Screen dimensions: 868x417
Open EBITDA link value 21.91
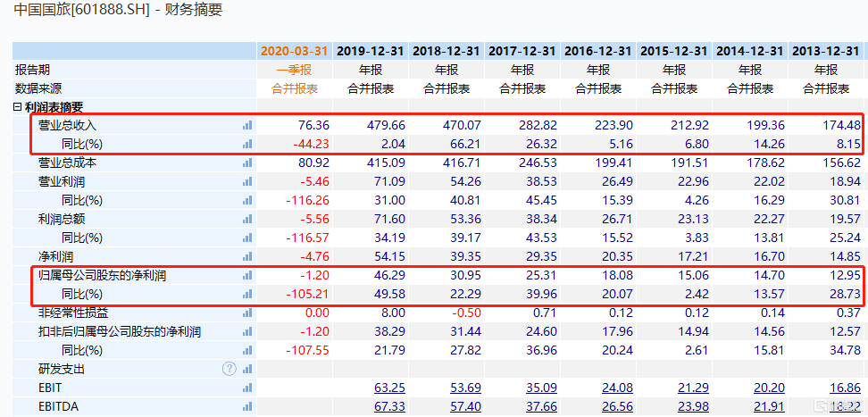coord(769,406)
